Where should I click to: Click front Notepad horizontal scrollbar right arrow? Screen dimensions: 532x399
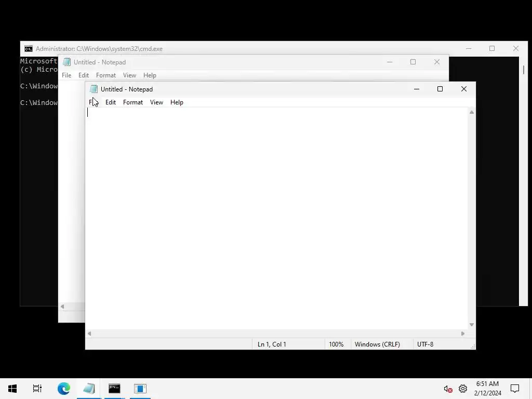point(463,334)
